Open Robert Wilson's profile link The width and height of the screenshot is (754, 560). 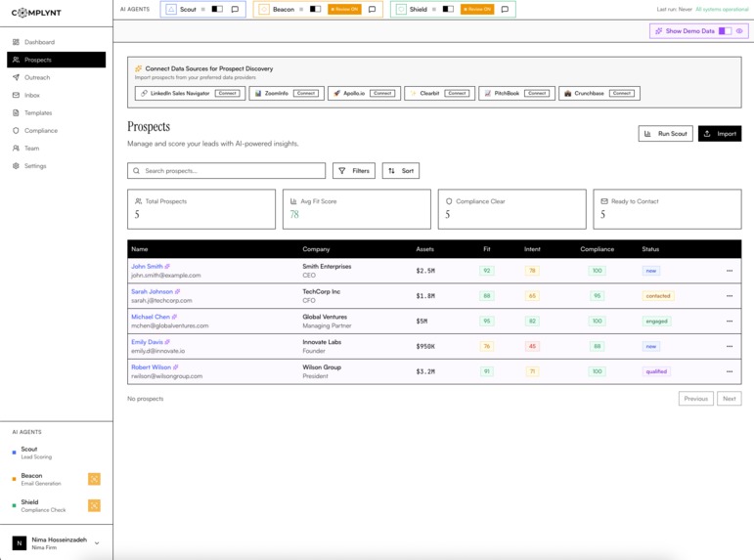coord(151,367)
